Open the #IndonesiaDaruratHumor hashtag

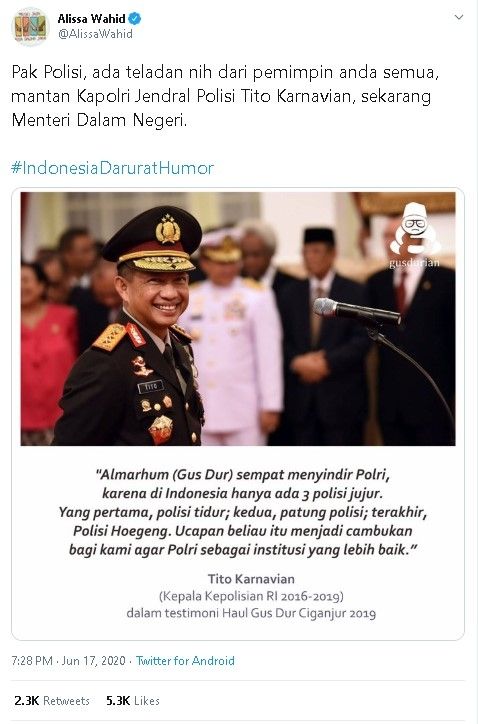(113, 168)
